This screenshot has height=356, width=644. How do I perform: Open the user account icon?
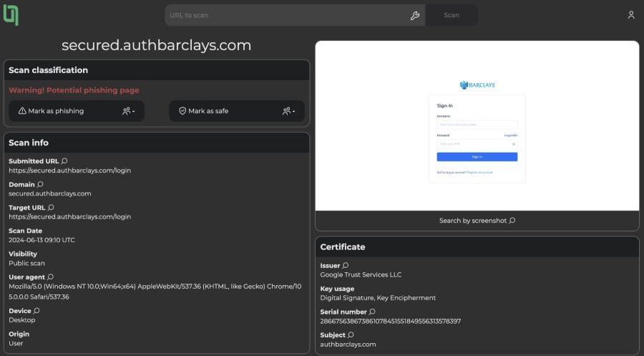(x=631, y=15)
